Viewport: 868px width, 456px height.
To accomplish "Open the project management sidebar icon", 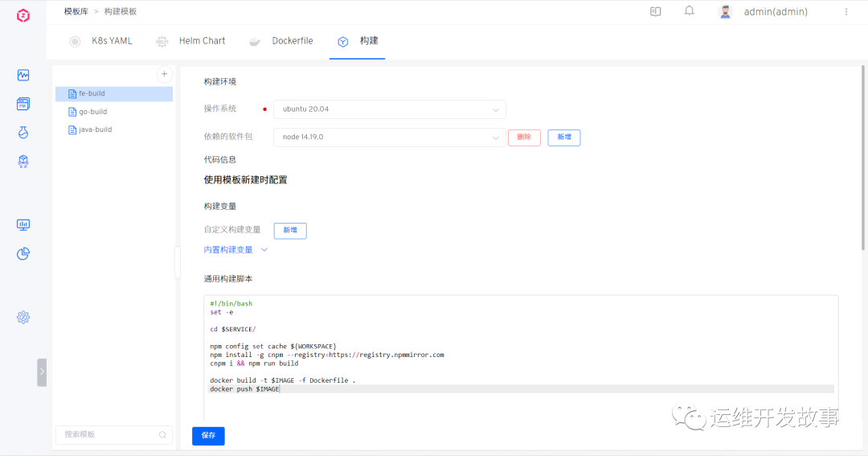I will click(23, 104).
